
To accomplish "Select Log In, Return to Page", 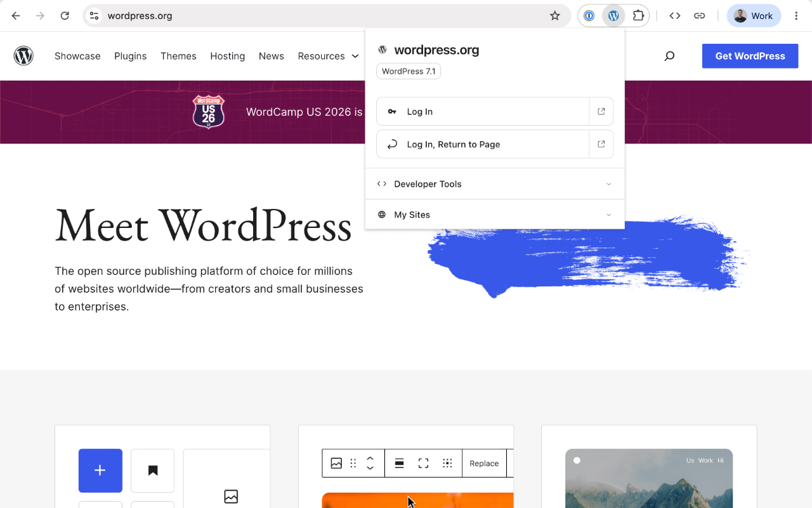I will click(x=483, y=144).
